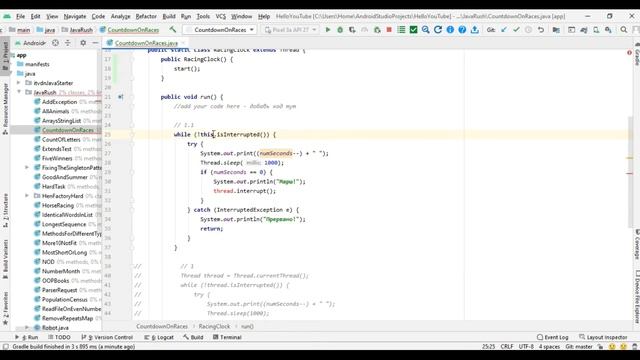Viewport: 640px width, 360px height.
Task: Open the VCS menu
Action: [220, 16]
